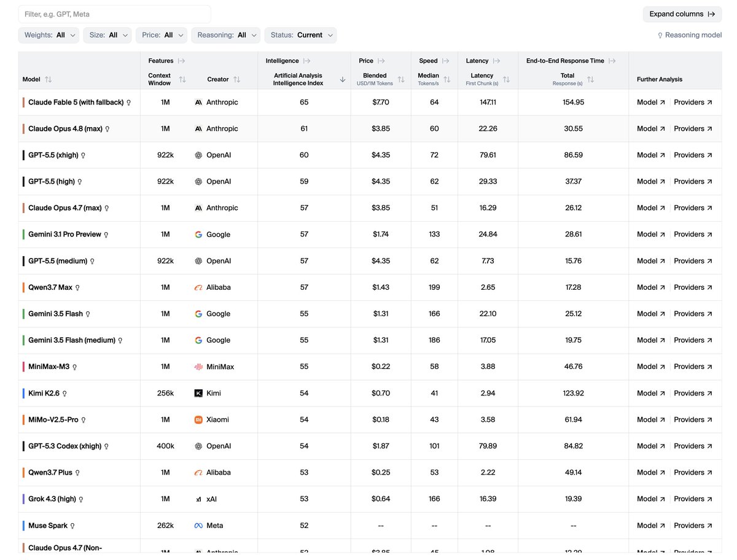The height and width of the screenshot is (560, 737).
Task: Sort by Total response time arrows
Action: (x=590, y=79)
